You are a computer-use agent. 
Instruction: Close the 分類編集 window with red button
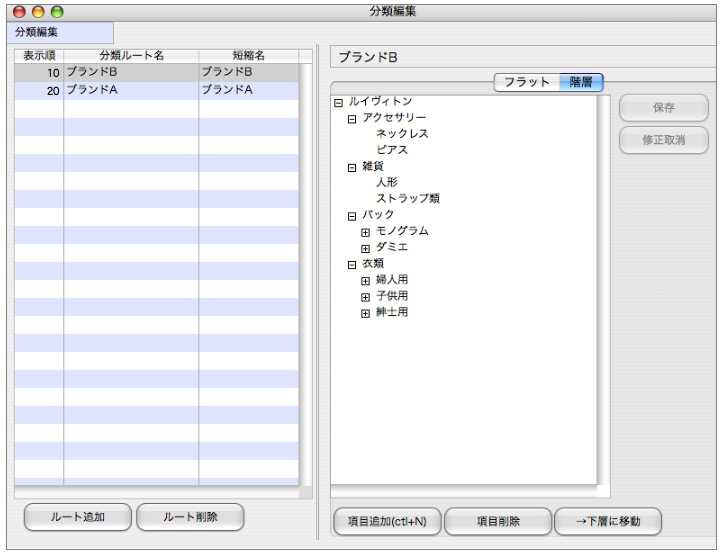tap(19, 12)
